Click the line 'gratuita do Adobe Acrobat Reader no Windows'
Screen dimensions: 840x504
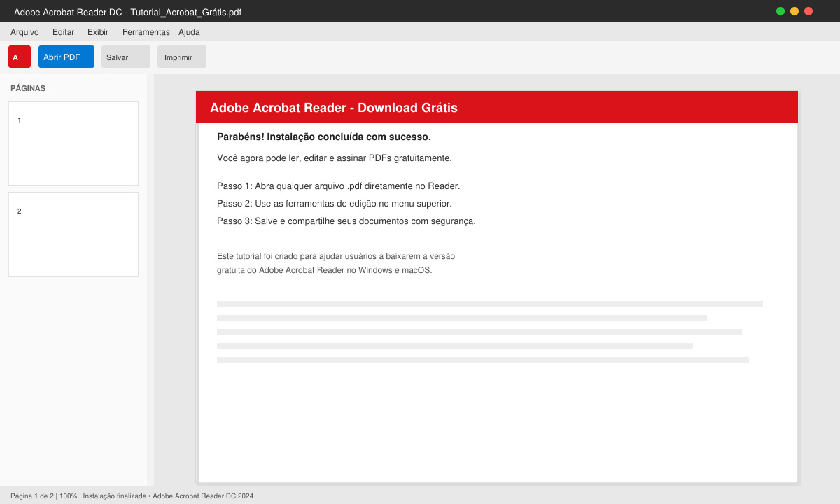[x=325, y=270]
